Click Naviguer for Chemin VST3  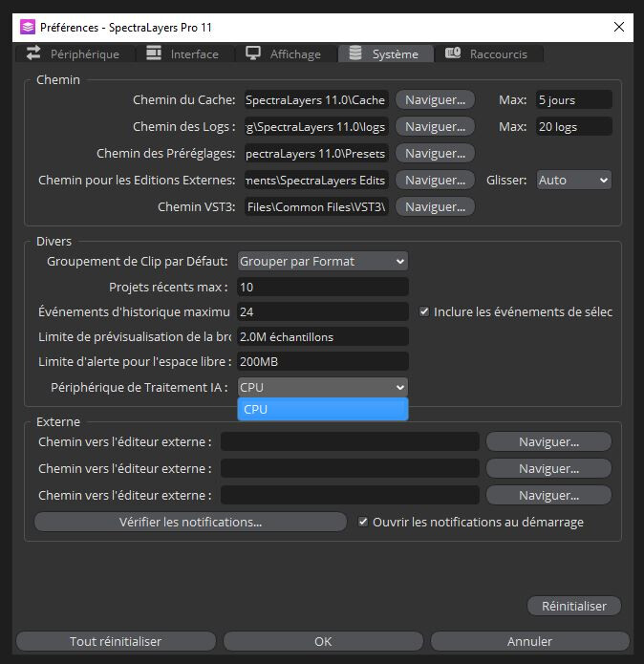435,206
